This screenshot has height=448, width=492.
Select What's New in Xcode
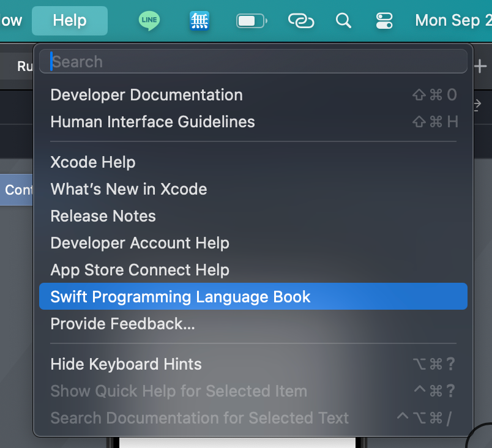[x=129, y=189]
